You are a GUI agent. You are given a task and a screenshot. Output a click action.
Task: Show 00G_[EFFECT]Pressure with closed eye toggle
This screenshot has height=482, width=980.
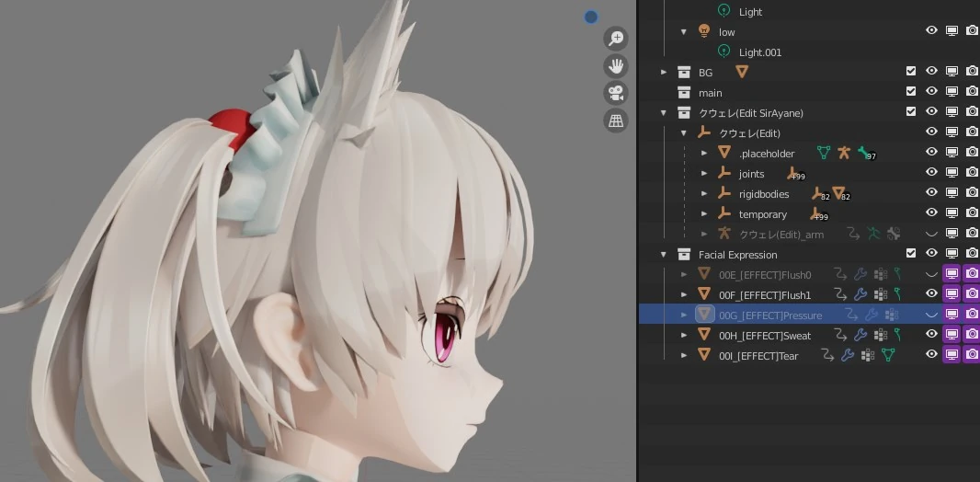[931, 315]
